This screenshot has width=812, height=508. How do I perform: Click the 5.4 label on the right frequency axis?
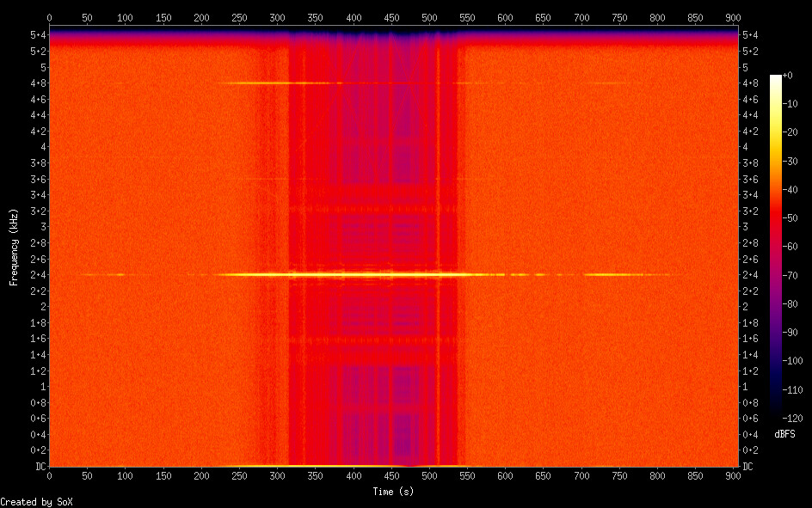(x=748, y=34)
